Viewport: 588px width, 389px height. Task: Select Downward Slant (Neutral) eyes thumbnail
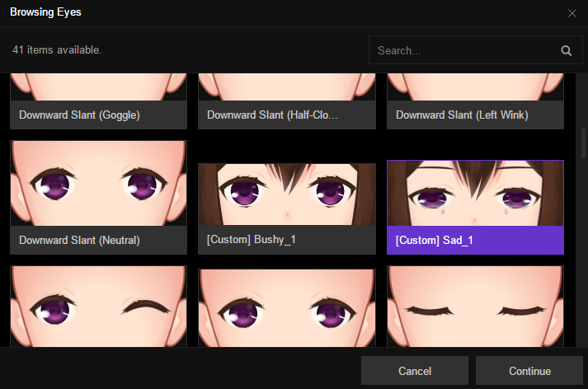[99, 183]
